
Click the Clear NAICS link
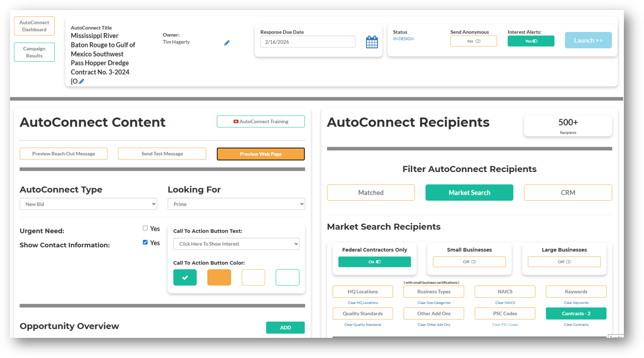pyautogui.click(x=505, y=302)
